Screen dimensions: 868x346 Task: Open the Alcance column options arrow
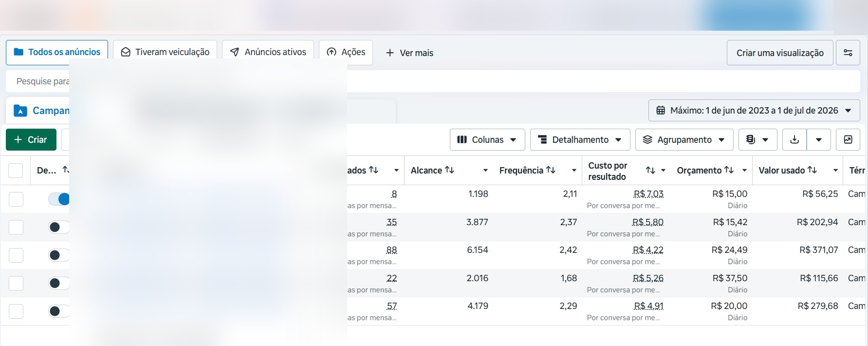(x=485, y=170)
